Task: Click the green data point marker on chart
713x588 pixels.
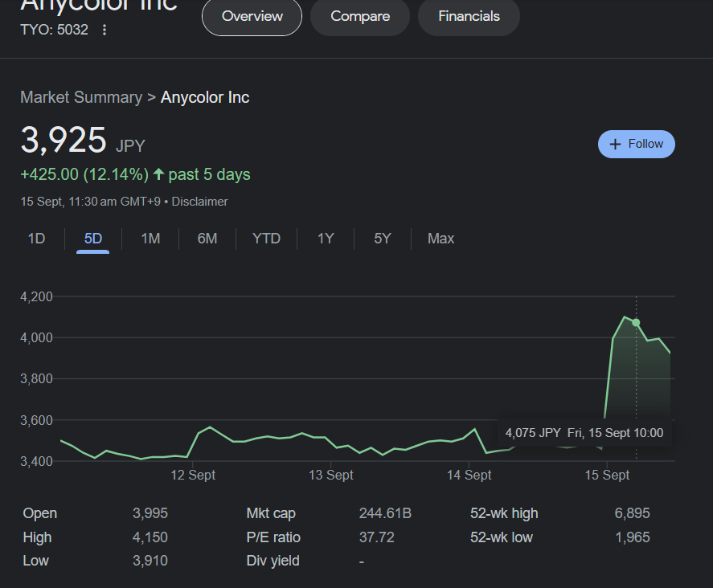Action: (x=636, y=323)
